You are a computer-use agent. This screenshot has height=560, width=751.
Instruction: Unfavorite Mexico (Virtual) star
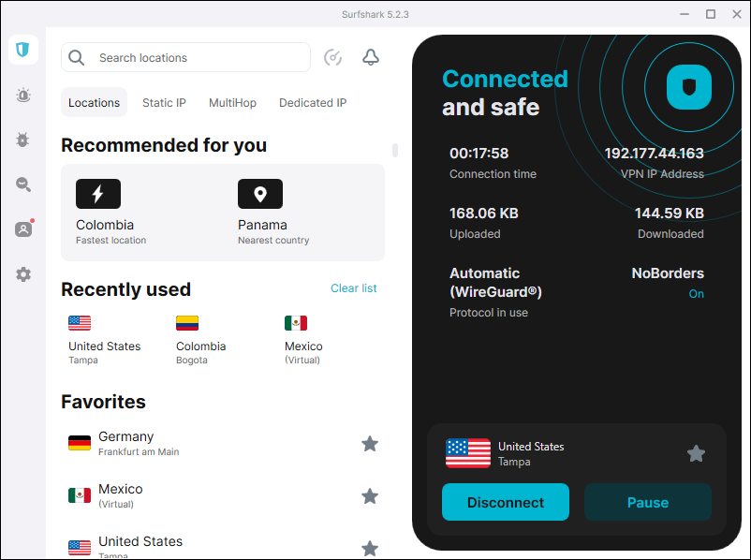(x=370, y=495)
